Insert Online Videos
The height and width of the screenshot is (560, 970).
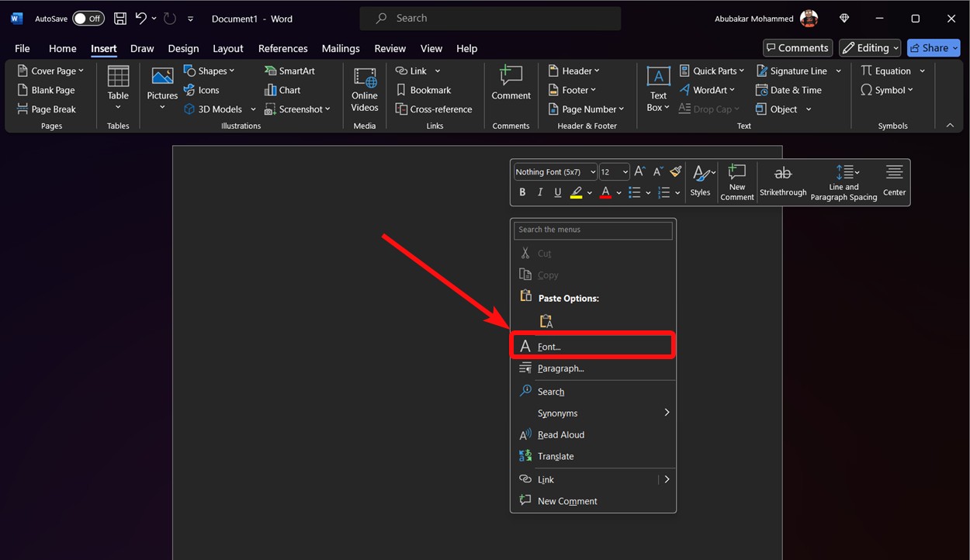(364, 89)
